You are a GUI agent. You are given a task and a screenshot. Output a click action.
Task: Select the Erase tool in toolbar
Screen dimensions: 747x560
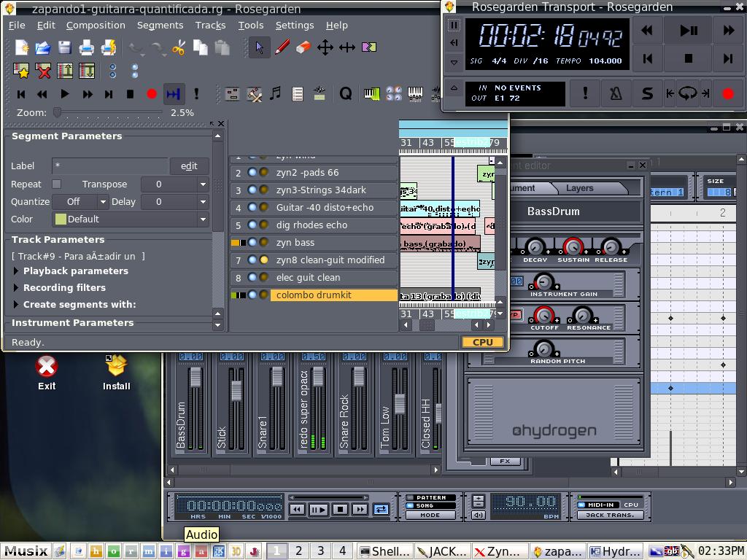click(x=303, y=48)
